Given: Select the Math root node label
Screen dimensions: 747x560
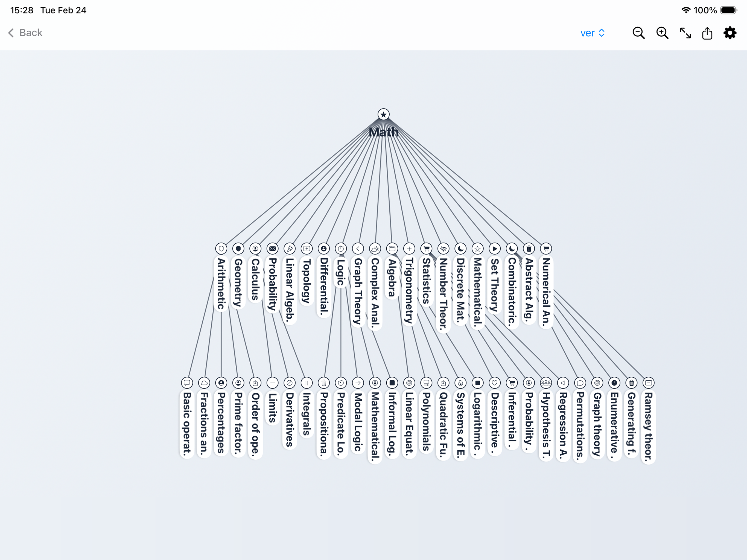Looking at the screenshot, I should tap(383, 132).
